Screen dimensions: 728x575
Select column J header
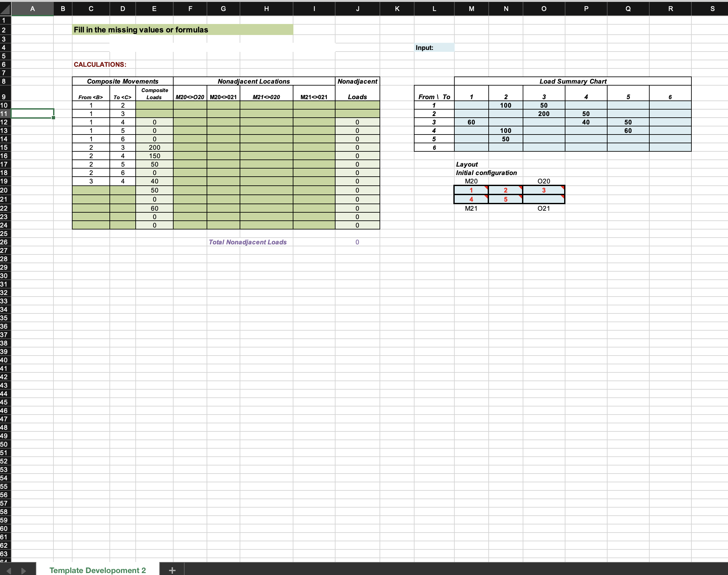(357, 9)
